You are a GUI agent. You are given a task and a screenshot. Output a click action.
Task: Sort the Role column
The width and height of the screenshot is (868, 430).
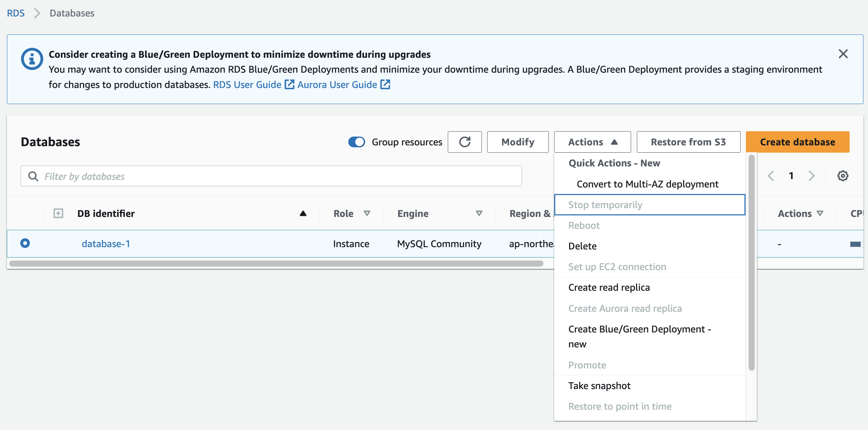pyautogui.click(x=367, y=213)
